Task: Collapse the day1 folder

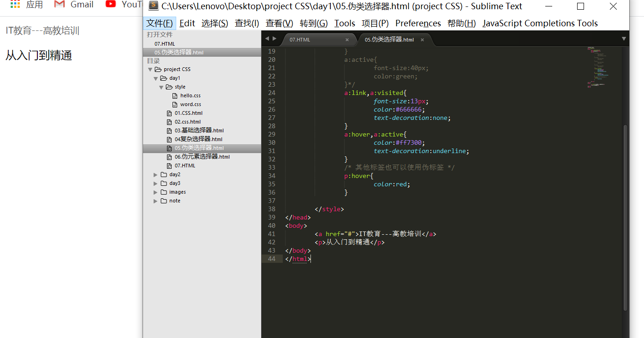Action: (156, 78)
